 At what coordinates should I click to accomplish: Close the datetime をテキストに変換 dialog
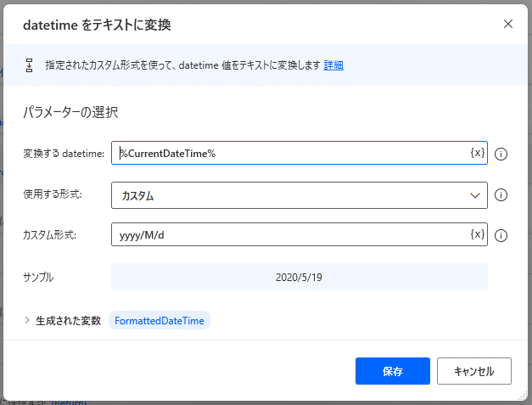click(508, 24)
